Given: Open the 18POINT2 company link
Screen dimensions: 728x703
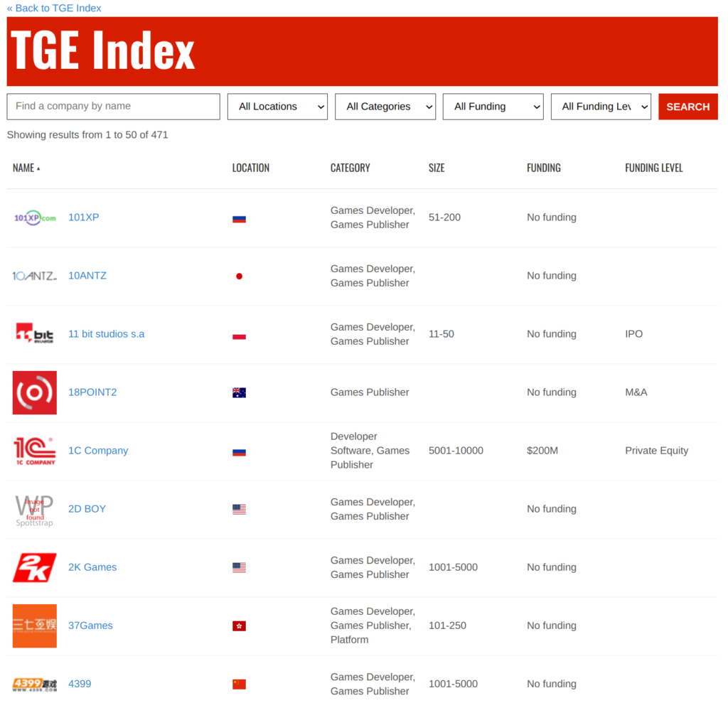Looking at the screenshot, I should pos(92,392).
